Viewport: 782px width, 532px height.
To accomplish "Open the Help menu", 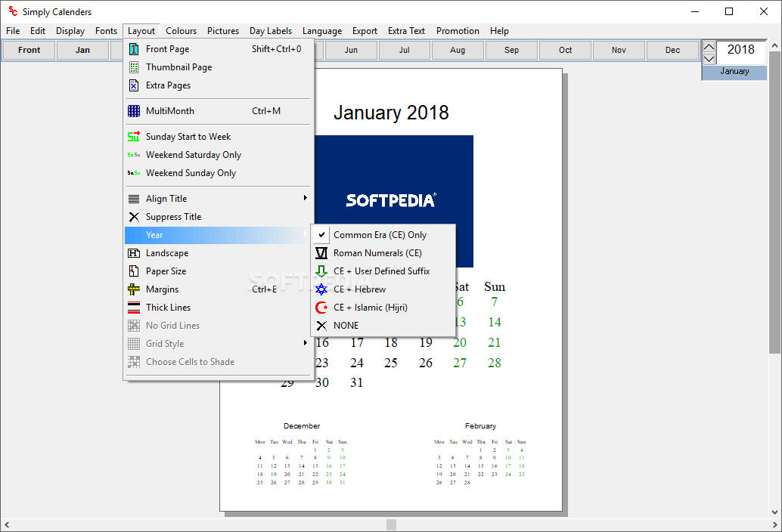I will [499, 31].
